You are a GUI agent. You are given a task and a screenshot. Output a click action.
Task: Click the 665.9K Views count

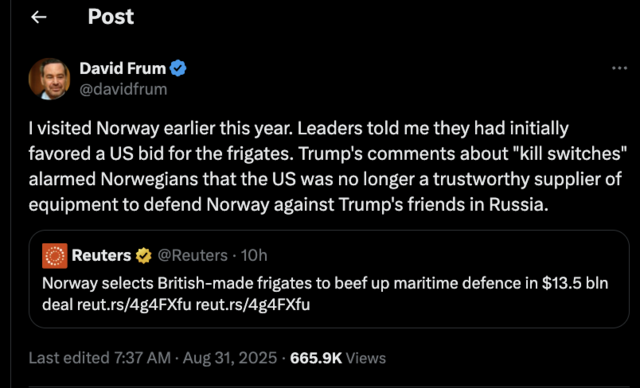338,358
